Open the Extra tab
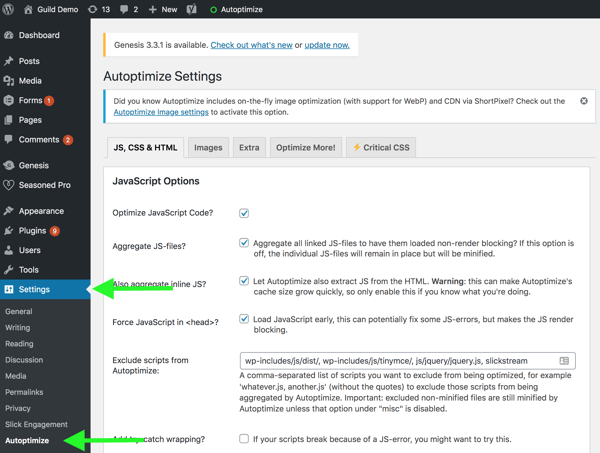The height and width of the screenshot is (453, 600). [x=249, y=148]
